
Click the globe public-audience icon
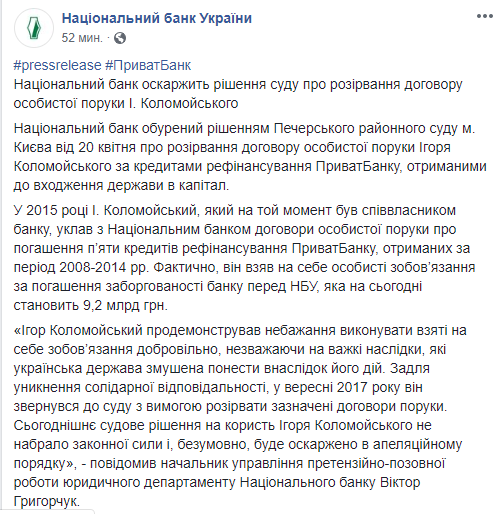(120, 38)
